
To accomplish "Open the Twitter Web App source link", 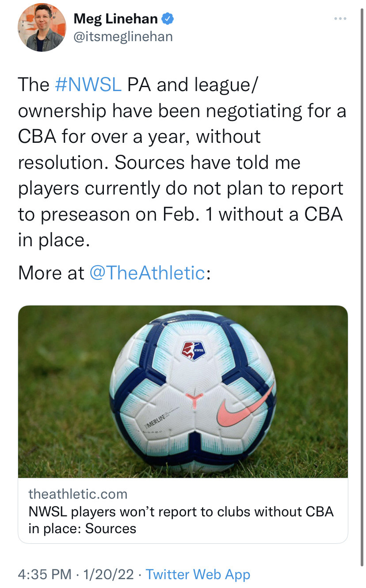I will point(198,574).
